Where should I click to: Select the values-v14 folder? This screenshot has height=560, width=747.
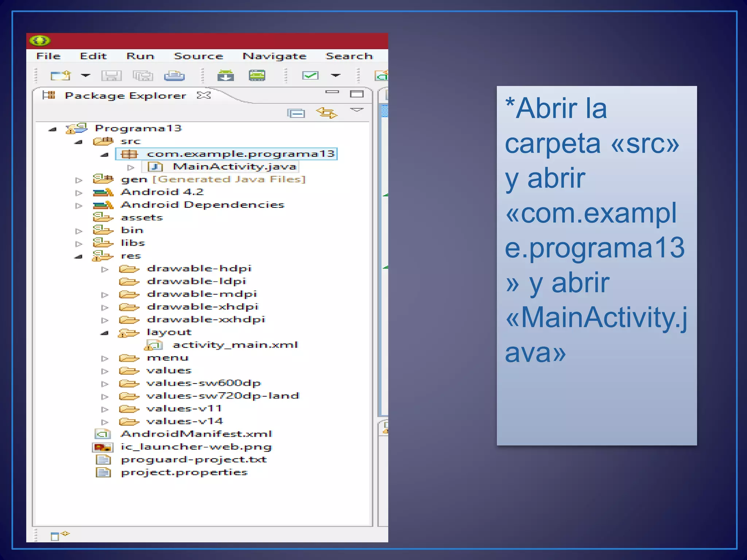185,421
